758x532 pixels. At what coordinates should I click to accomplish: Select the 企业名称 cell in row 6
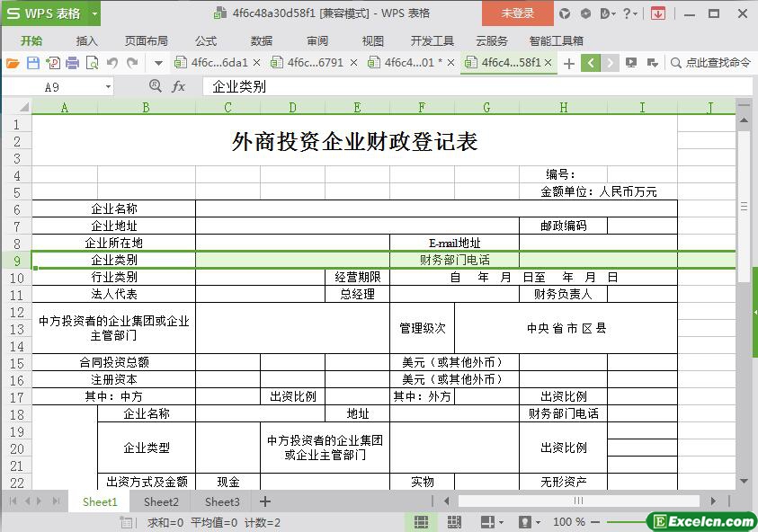pyautogui.click(x=114, y=208)
